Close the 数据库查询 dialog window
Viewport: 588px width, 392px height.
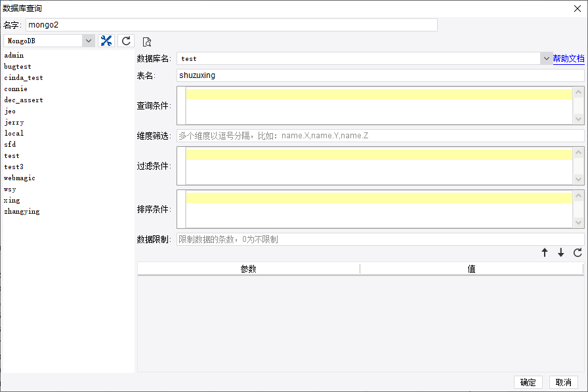click(x=577, y=8)
